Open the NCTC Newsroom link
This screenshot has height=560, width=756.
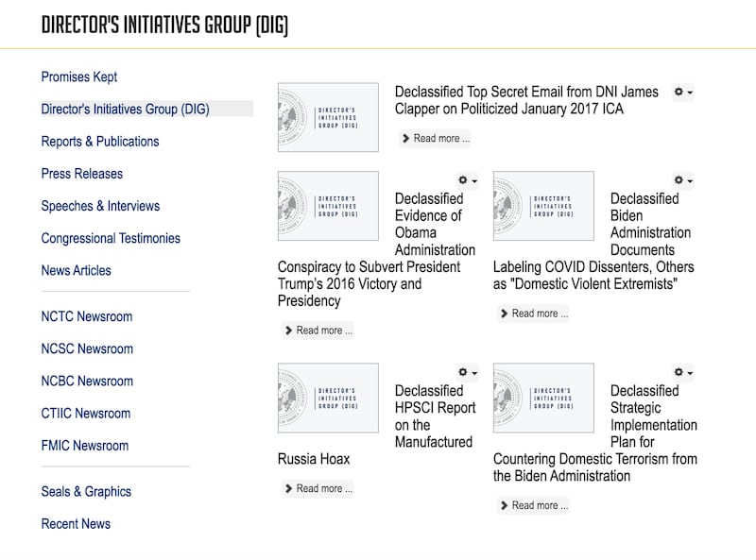[85, 316]
